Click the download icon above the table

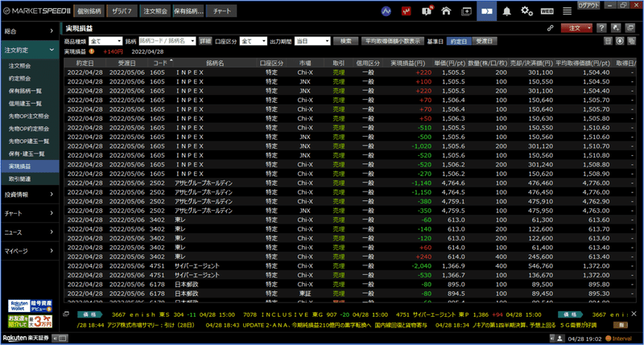pos(620,41)
